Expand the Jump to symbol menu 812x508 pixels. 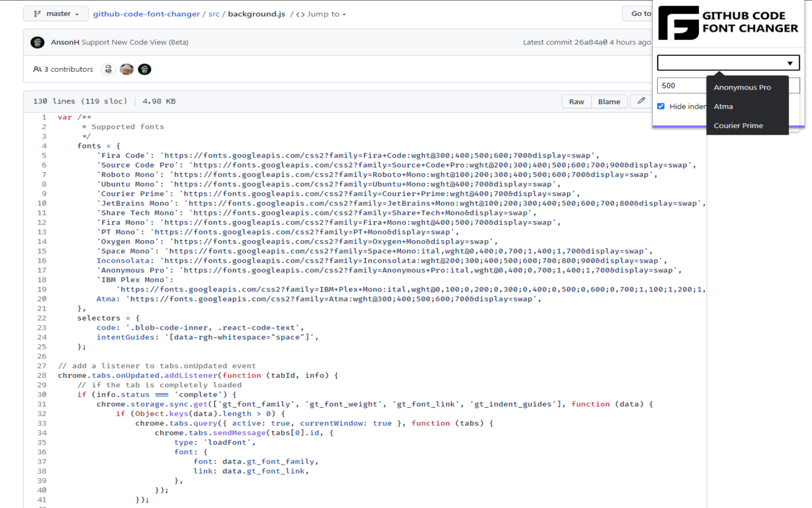click(321, 14)
